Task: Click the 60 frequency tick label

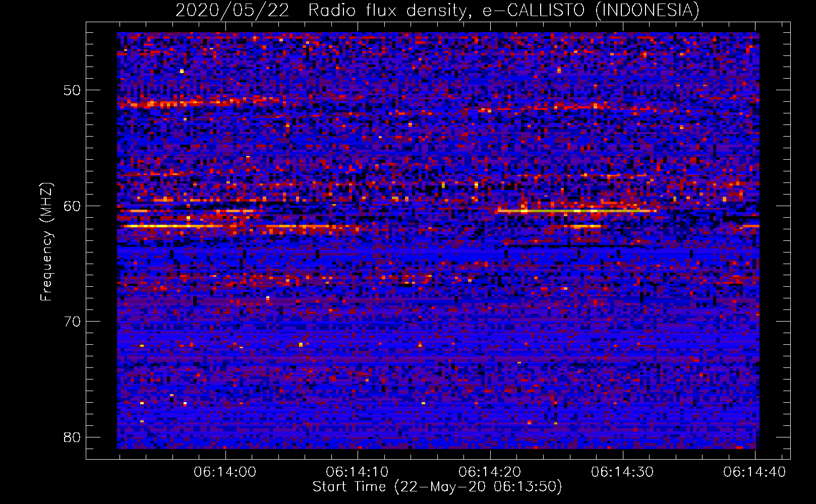Action: (72, 206)
